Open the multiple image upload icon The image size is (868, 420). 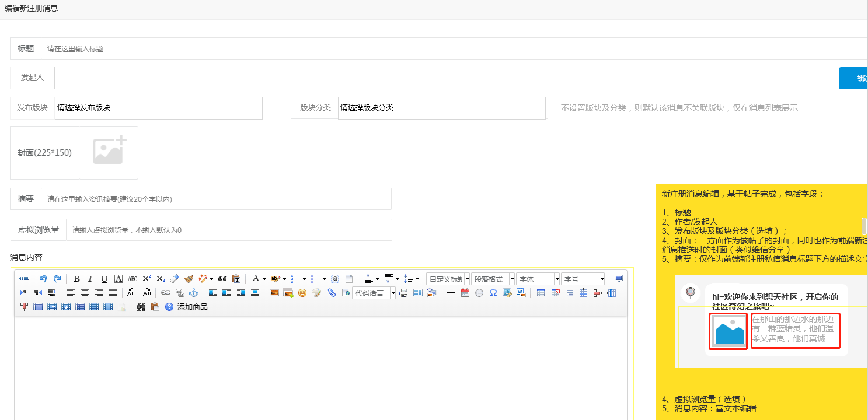[288, 293]
